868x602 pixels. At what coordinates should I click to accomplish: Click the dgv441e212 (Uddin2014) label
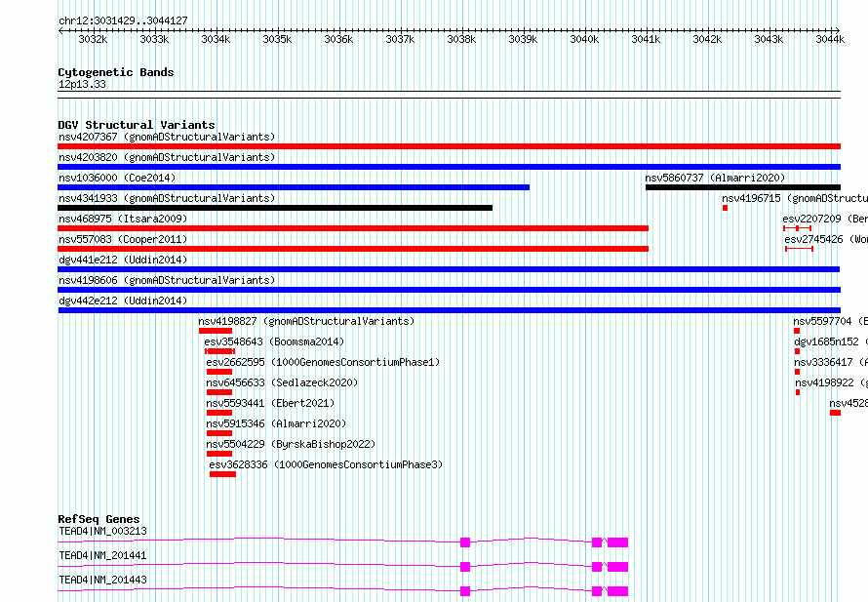123,260
